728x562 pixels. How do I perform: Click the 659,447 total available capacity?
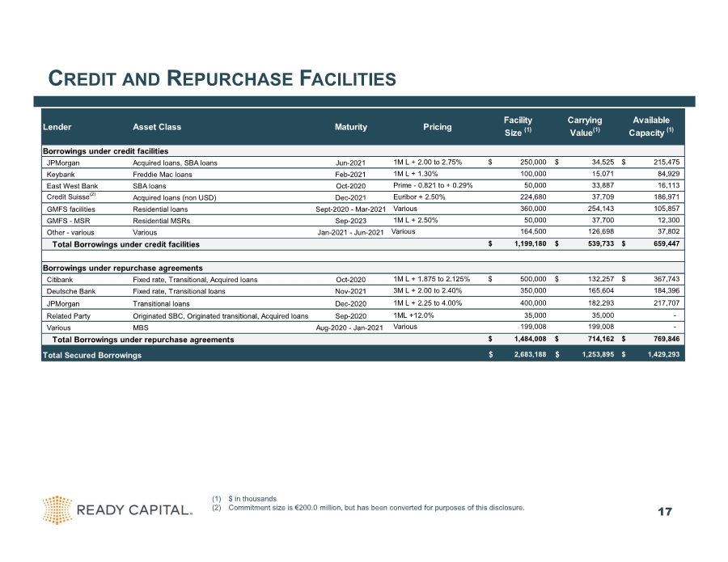coord(667,243)
